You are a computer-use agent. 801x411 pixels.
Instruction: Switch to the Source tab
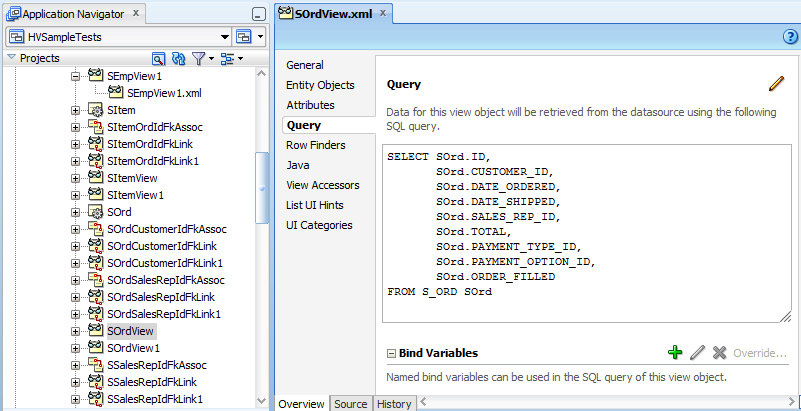[x=351, y=404]
